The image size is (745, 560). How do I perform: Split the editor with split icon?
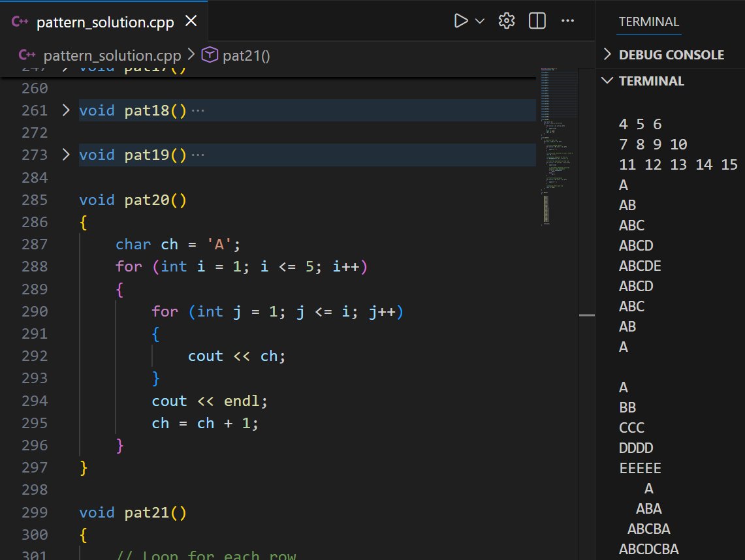(x=537, y=21)
